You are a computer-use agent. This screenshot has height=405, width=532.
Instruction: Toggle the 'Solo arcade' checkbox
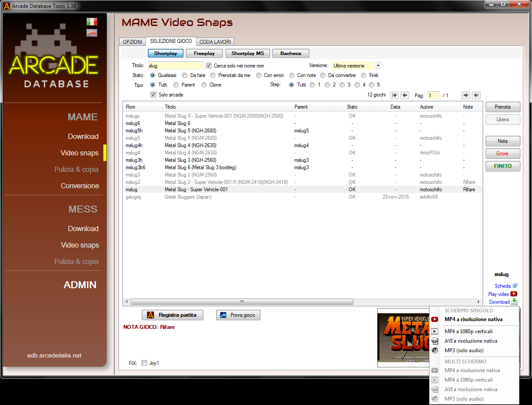(153, 95)
